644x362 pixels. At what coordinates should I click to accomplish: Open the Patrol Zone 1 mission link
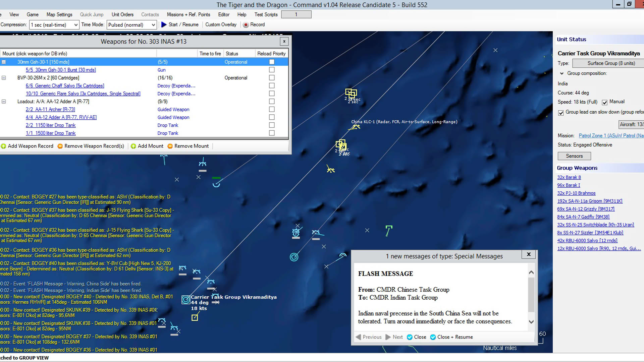611,136
